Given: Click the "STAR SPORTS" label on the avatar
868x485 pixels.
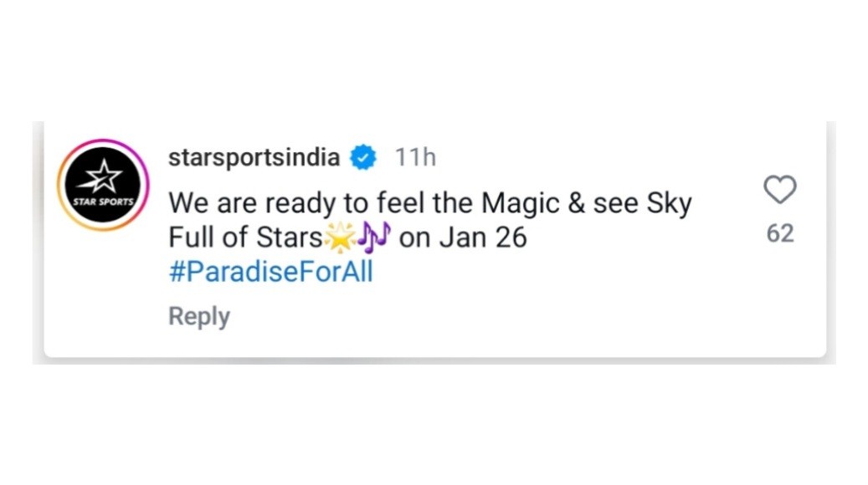Looking at the screenshot, I should [103, 202].
